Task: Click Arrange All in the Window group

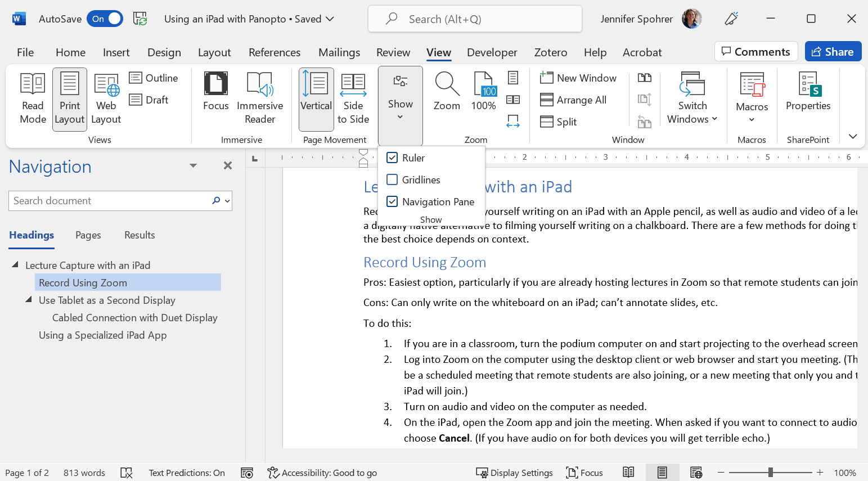Action: point(573,100)
